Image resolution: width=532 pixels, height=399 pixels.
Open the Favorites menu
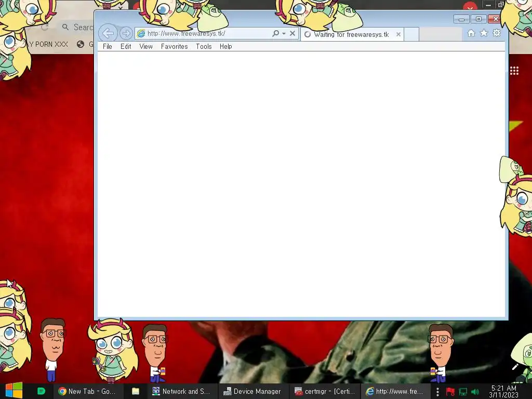pos(174,46)
